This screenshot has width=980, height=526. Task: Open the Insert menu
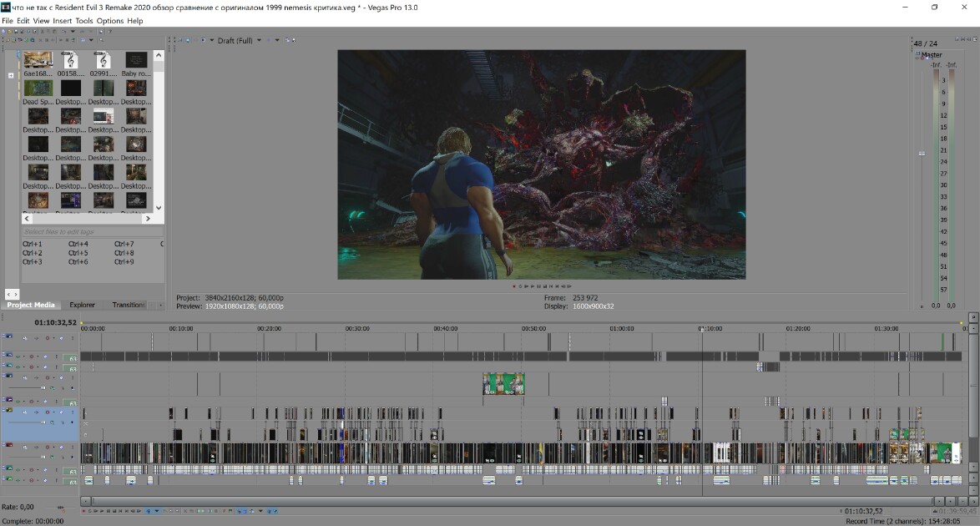[x=62, y=21]
